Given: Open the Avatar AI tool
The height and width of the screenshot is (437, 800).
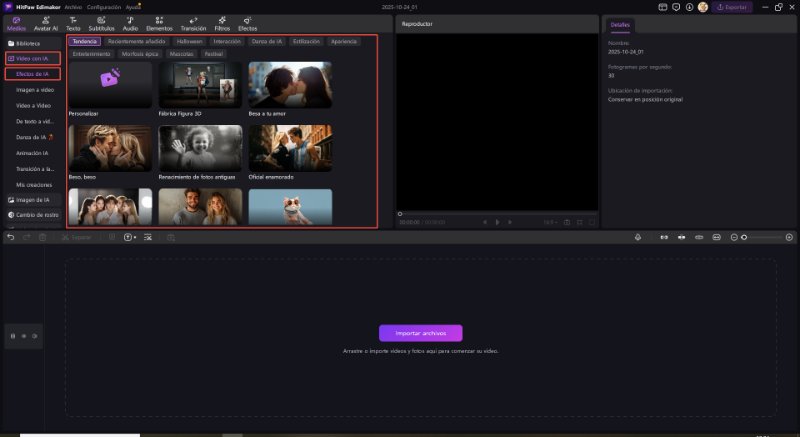Looking at the screenshot, I should [46, 24].
